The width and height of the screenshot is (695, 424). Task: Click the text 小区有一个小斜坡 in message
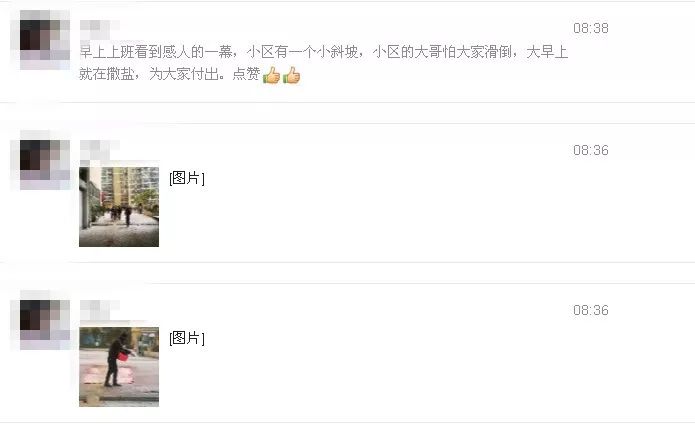click(302, 52)
